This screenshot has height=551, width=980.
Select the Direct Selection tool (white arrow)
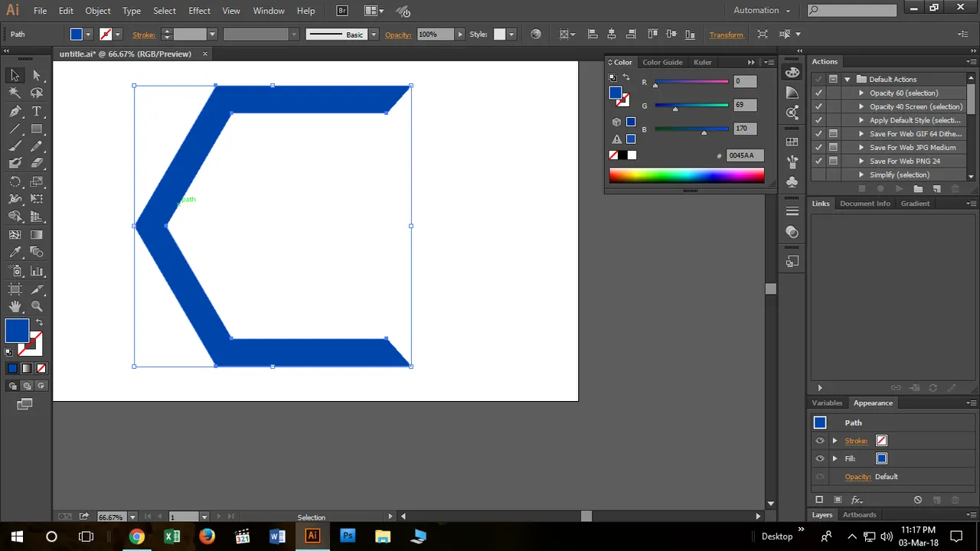click(36, 75)
